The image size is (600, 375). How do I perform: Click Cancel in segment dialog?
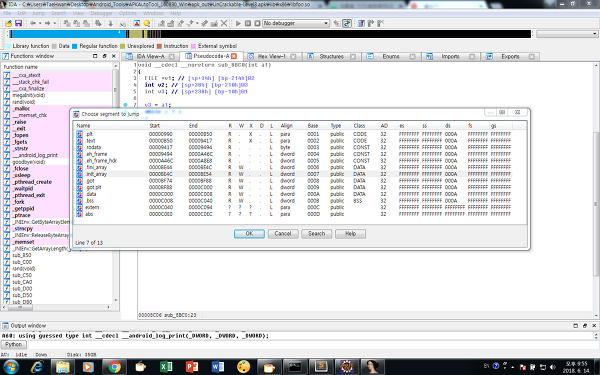pyautogui.click(x=283, y=234)
